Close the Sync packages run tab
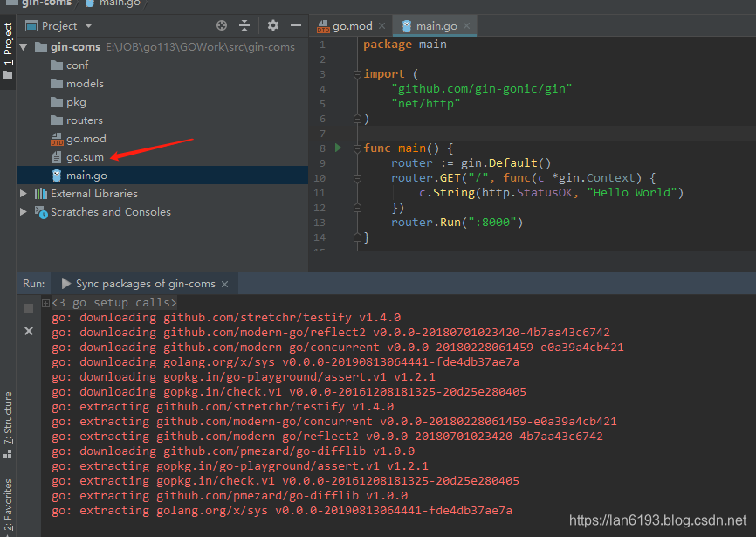The width and height of the screenshot is (756, 537). tap(224, 285)
